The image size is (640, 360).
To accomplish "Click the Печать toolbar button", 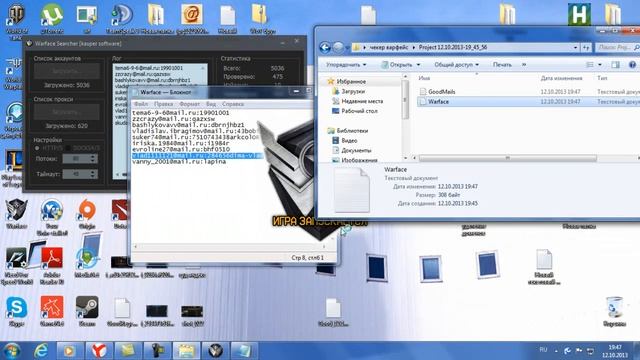I will (502, 64).
